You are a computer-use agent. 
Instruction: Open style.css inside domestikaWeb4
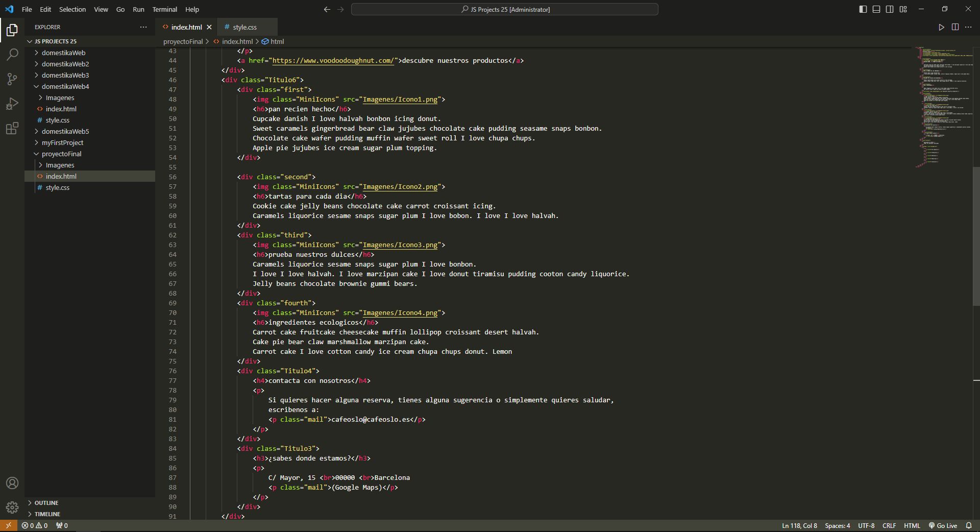[x=90, y=120]
